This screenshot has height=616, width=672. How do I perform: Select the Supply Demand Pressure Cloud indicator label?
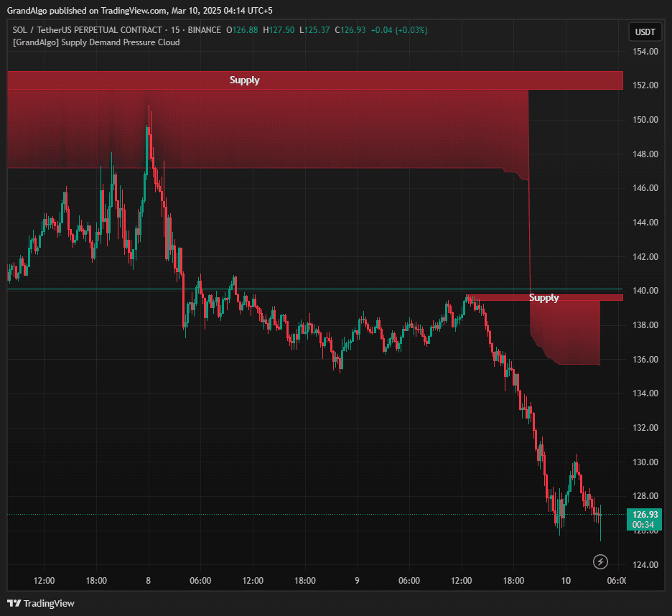pyautogui.click(x=96, y=42)
